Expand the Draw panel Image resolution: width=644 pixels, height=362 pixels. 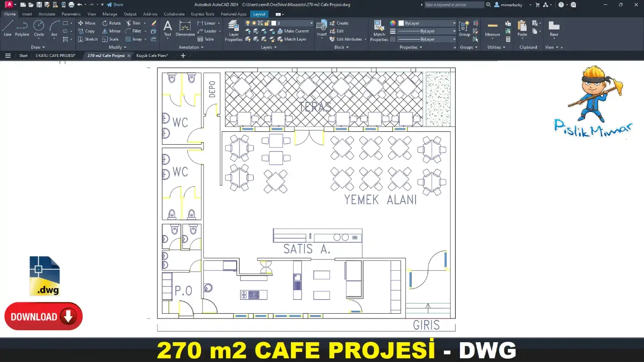pyautogui.click(x=38, y=47)
